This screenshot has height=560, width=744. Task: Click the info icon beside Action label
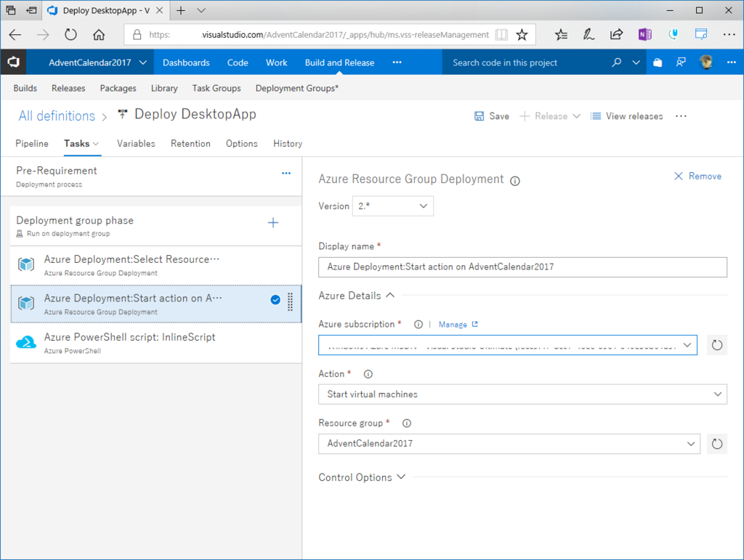(368, 374)
